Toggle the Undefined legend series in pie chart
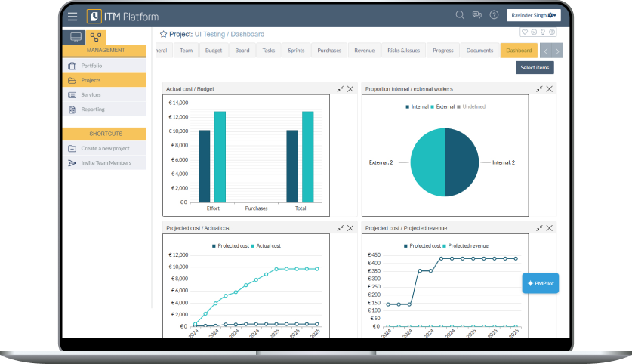This screenshot has height=364, width=632. pyautogui.click(x=473, y=106)
